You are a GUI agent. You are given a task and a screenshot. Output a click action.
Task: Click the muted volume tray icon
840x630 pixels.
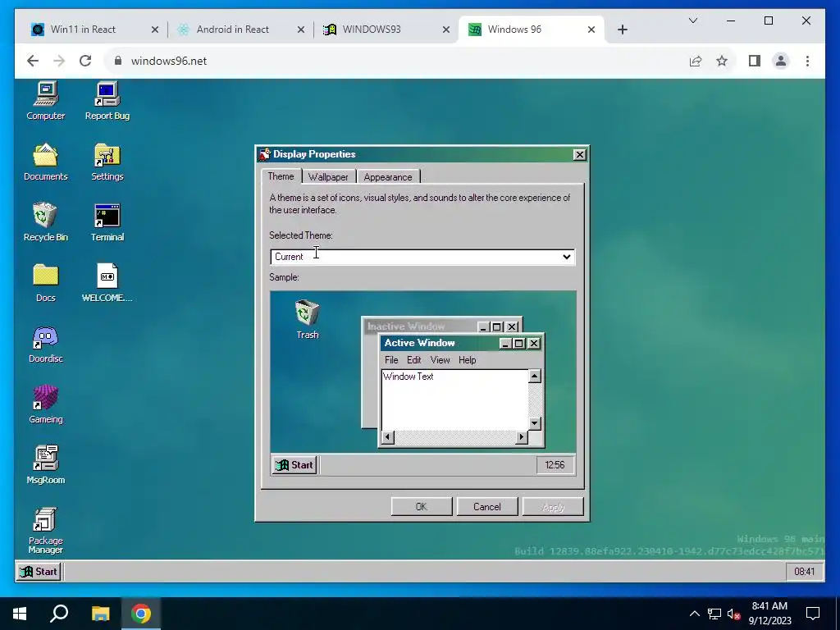pyautogui.click(x=733, y=614)
